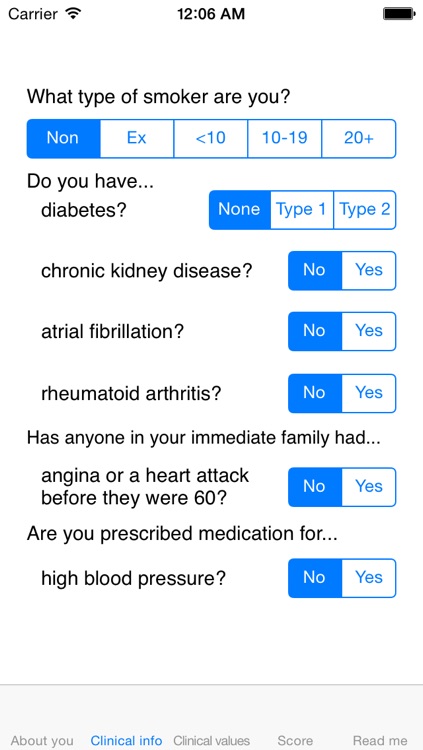
Task: Open the About you tab
Action: pos(42,741)
